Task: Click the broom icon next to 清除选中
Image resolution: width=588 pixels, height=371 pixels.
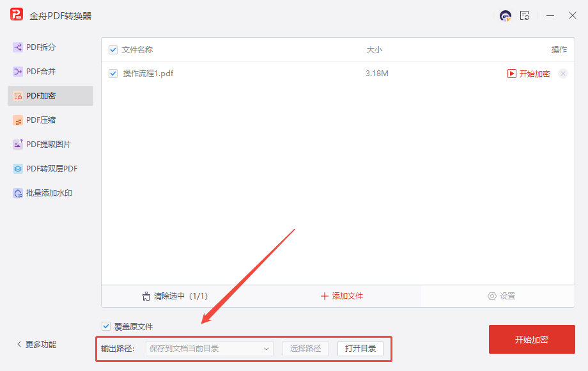Action: (146, 296)
